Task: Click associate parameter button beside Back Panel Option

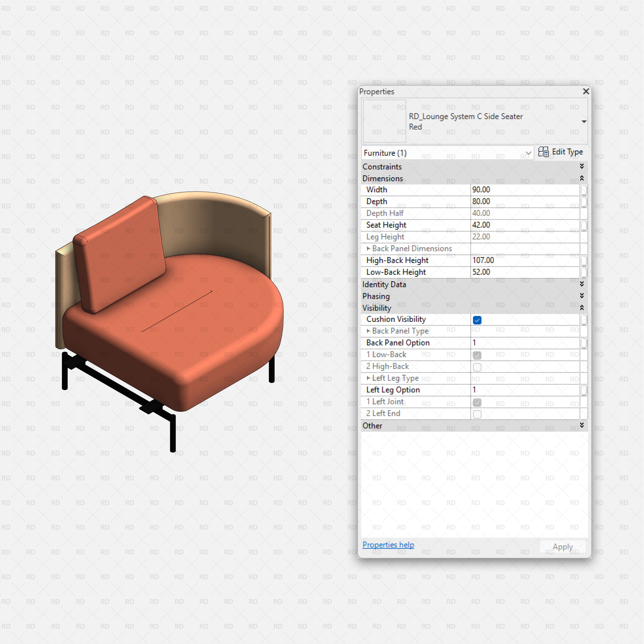Action: (584, 343)
